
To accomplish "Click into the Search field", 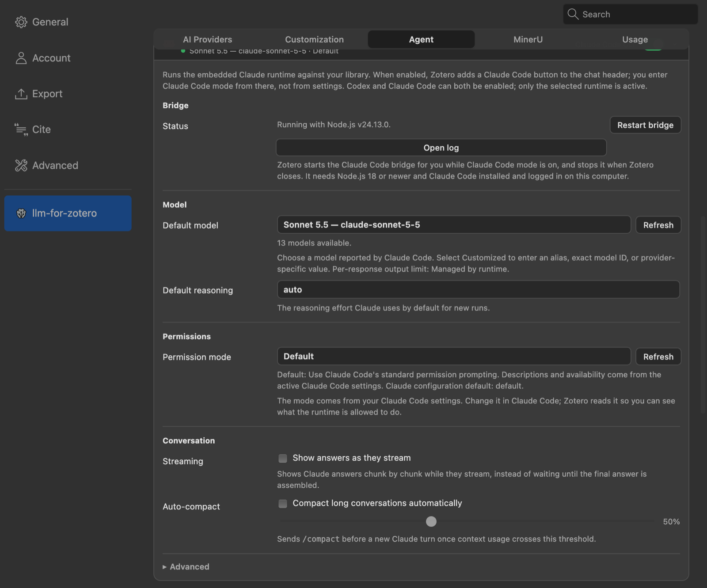I will click(x=630, y=14).
